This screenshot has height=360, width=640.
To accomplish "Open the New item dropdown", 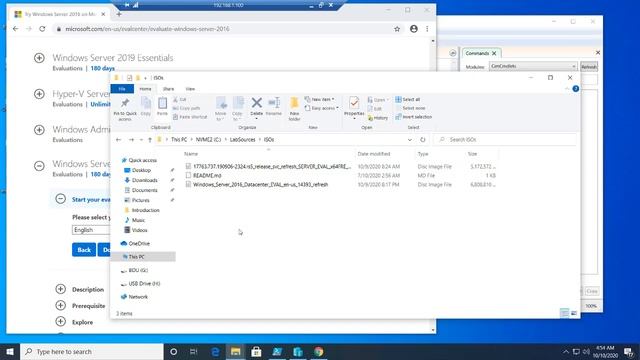I will point(319,100).
